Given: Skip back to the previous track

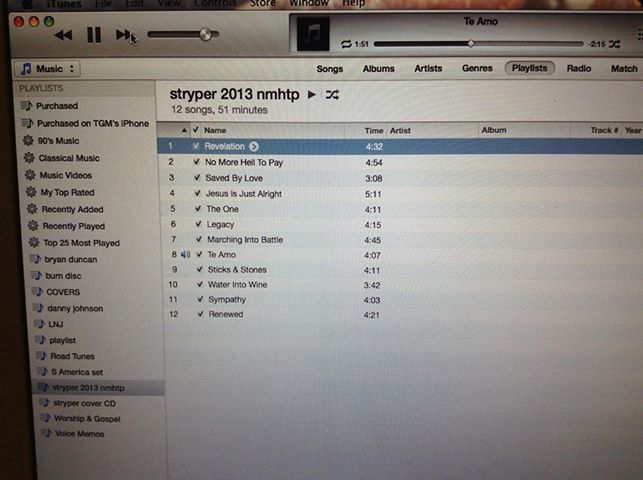Looking at the screenshot, I should click(x=63, y=35).
